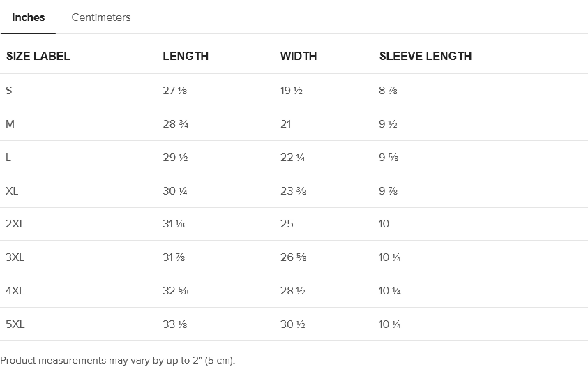The width and height of the screenshot is (588, 367).
Task: Click the width value 25 for 2XL
Action: click(287, 224)
